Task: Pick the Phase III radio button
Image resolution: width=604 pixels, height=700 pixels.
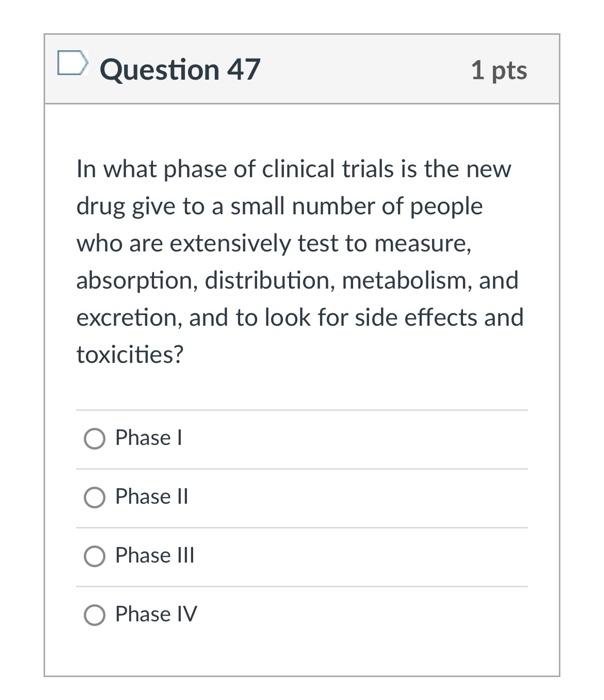Action: [94, 557]
